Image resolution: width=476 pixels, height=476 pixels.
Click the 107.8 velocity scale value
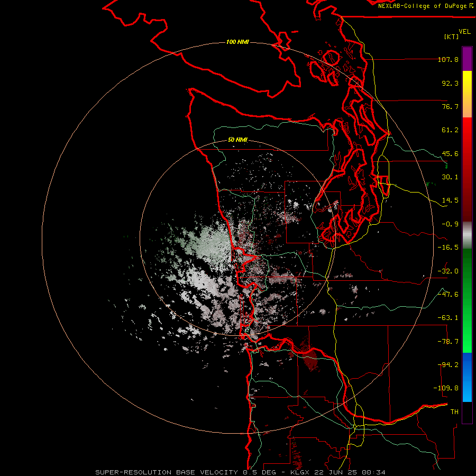click(448, 59)
